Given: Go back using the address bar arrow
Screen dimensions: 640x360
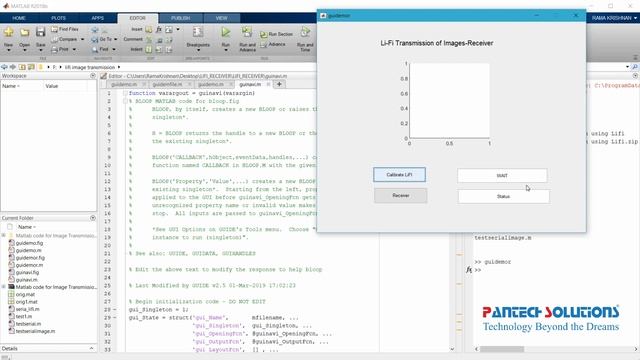Looking at the screenshot, I should (4, 67).
